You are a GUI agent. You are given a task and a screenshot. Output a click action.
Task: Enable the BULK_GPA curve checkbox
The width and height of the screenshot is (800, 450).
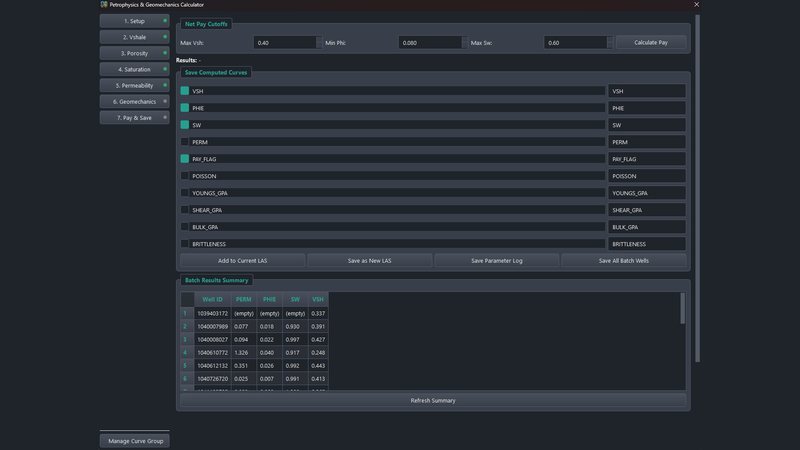[185, 227]
